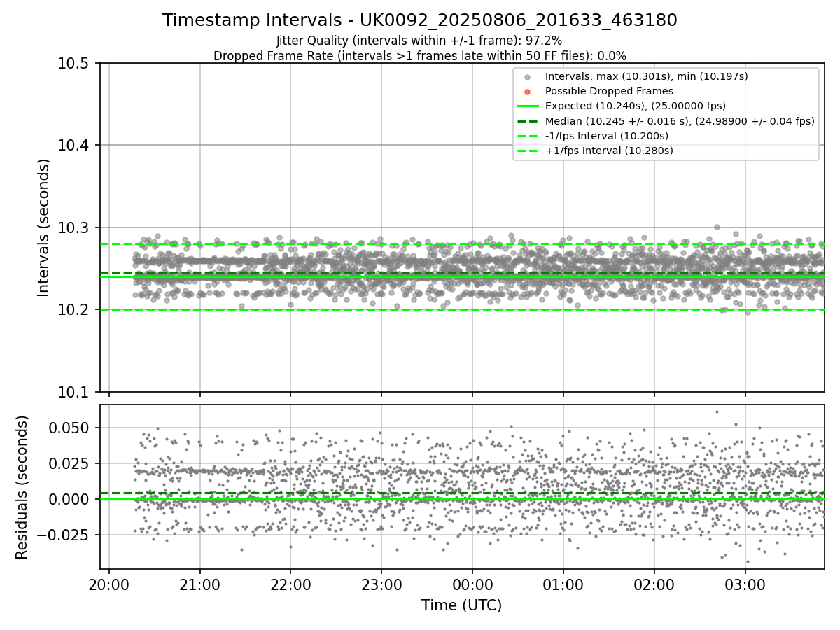
Task: Click the gray dot marker beside 'Intervals' legend
Action: point(528,76)
